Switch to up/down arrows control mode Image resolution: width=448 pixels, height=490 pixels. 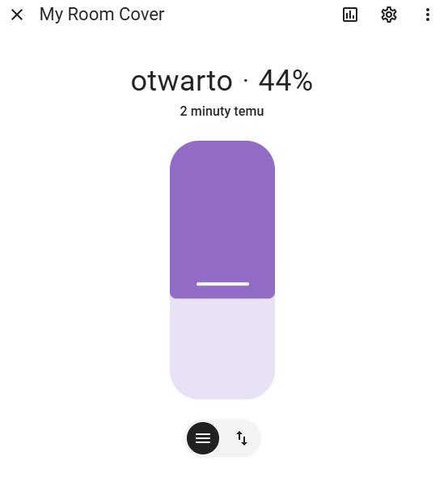tap(241, 437)
